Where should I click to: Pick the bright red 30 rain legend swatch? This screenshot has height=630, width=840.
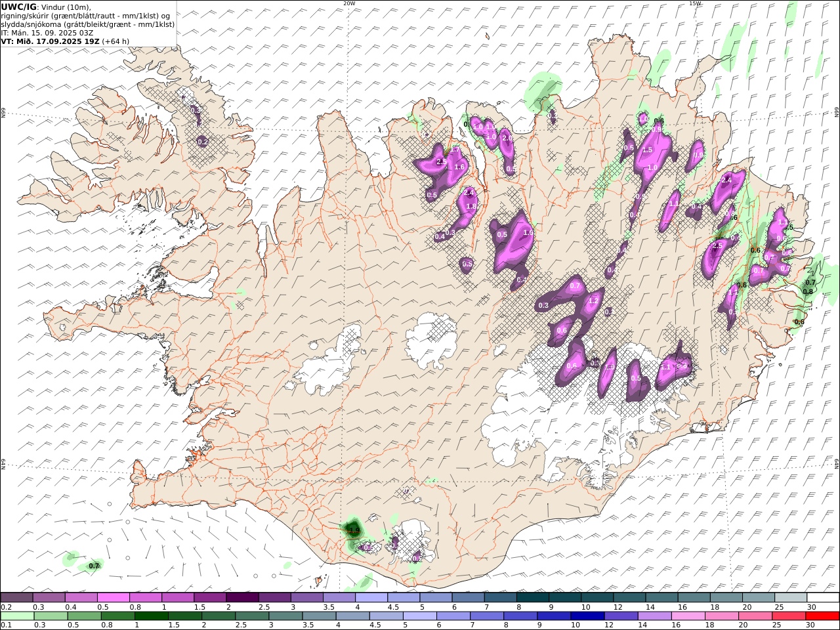(x=822, y=616)
